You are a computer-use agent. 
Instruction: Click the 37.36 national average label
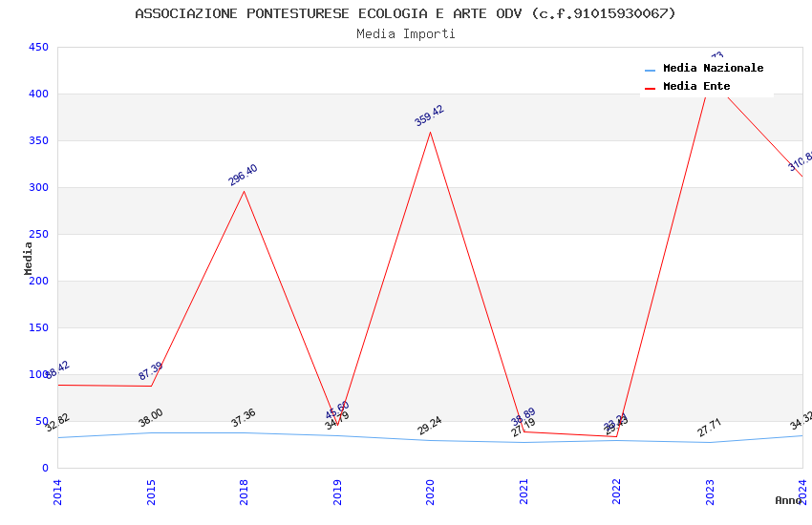pyautogui.click(x=244, y=417)
